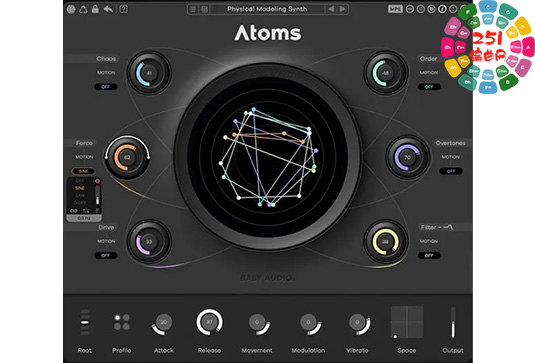Click the Drive label
535x363 pixels.
pyautogui.click(x=106, y=227)
